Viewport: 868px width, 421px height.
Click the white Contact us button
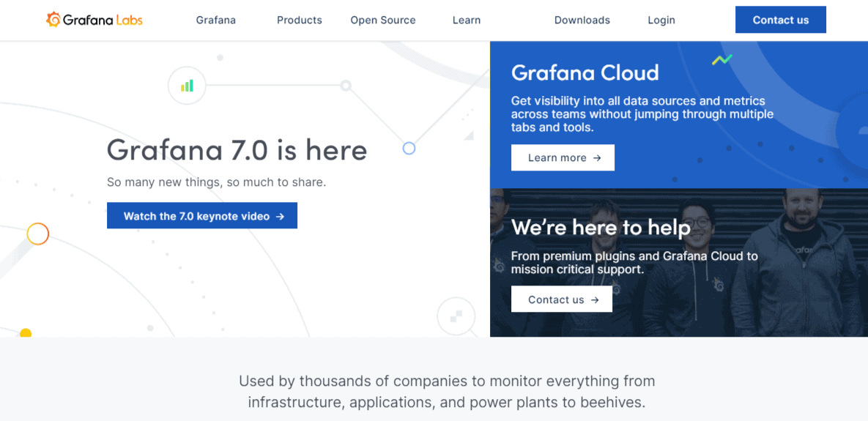pos(561,299)
